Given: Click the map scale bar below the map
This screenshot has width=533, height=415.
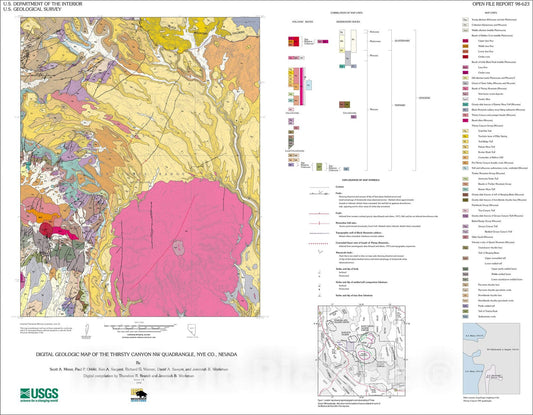Looking at the screenshot, I should point(139,327).
